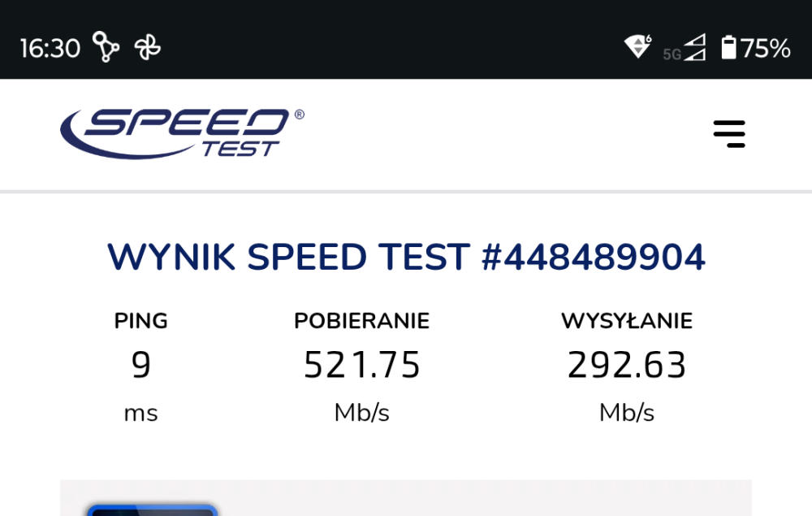Tap the fan notification icon

pyautogui.click(x=146, y=46)
